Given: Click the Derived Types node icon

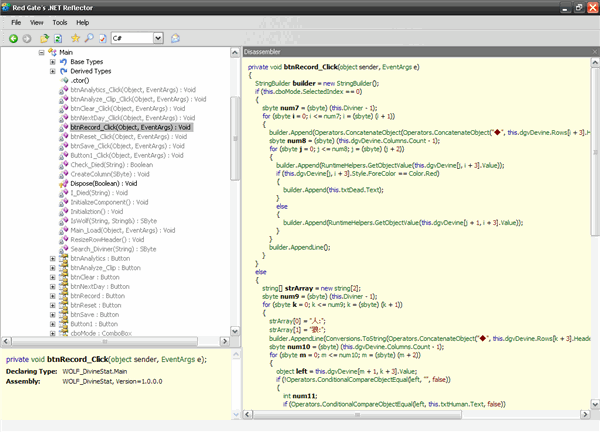Looking at the screenshot, I should click(x=64, y=71).
